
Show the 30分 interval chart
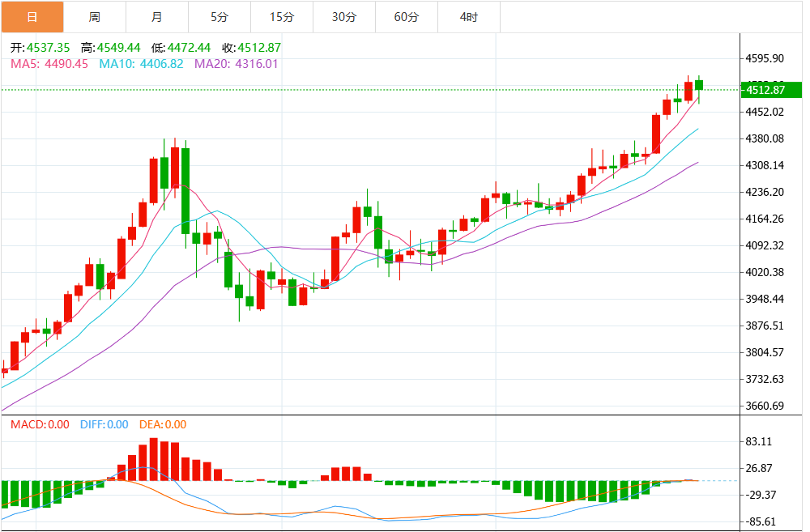click(344, 16)
